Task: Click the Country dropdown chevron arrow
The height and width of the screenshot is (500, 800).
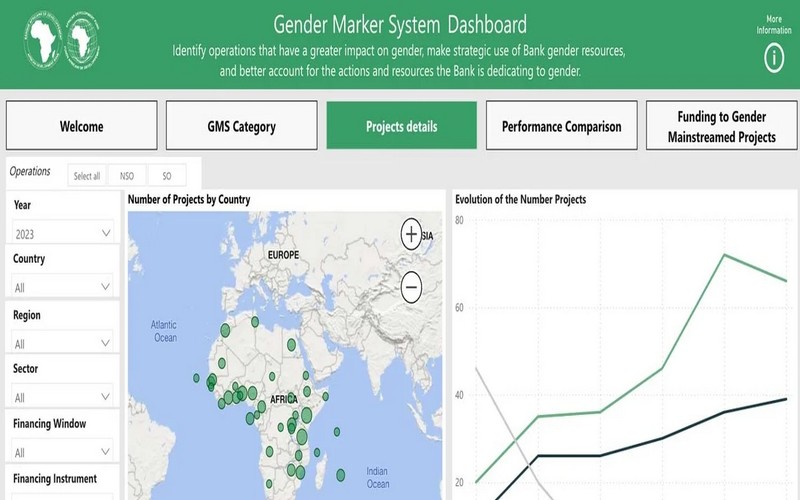Action: coord(105,287)
